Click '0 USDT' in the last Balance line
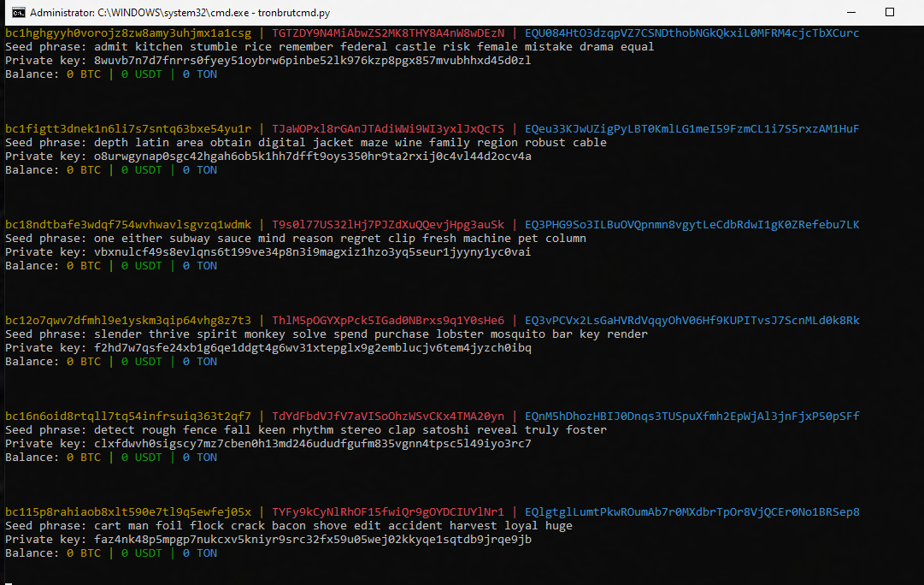 [142, 553]
